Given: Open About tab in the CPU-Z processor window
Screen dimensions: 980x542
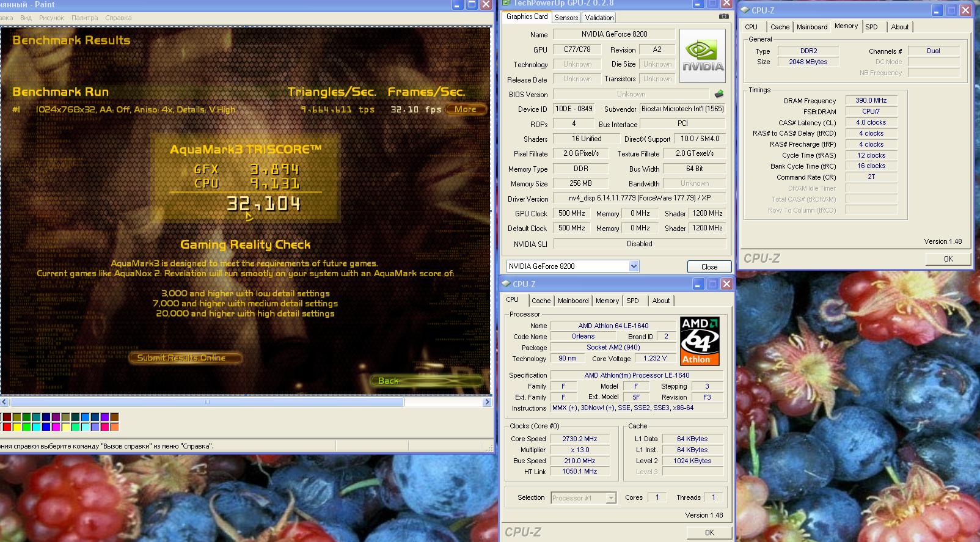Looking at the screenshot, I should tap(660, 301).
